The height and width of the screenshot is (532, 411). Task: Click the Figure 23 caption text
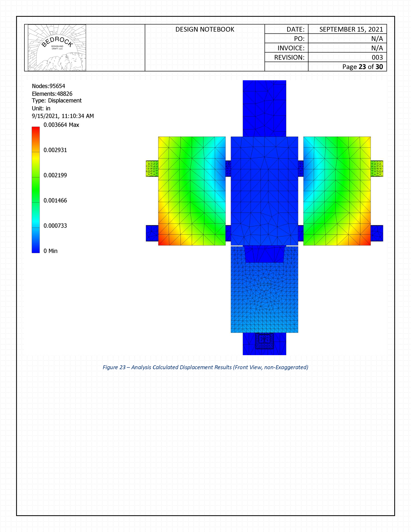(205, 367)
